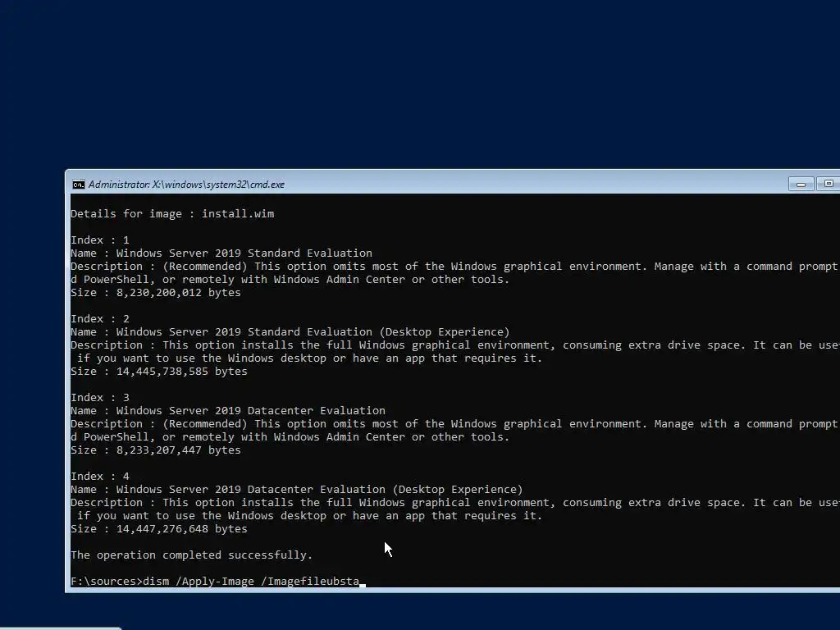Minimize the Administrator cmd.exe window
This screenshot has width=840, height=630.
click(801, 185)
